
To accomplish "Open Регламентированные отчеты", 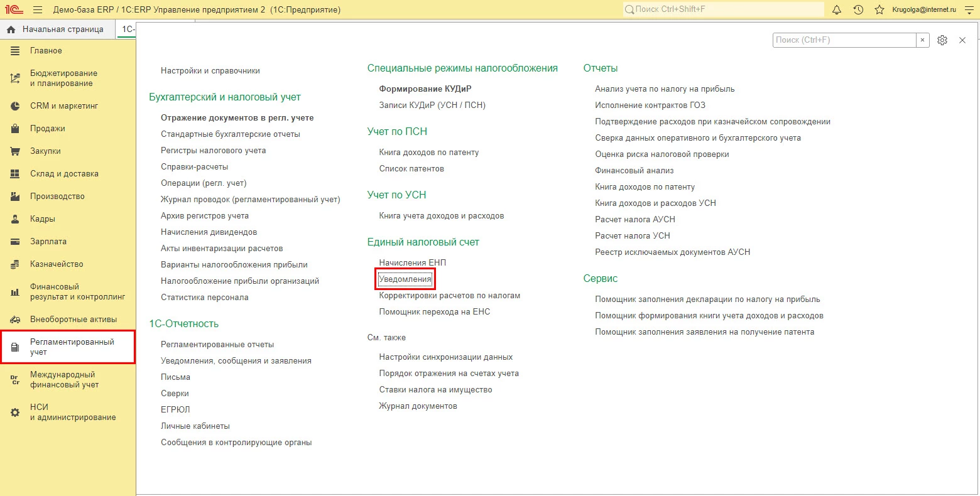I will pos(217,345).
